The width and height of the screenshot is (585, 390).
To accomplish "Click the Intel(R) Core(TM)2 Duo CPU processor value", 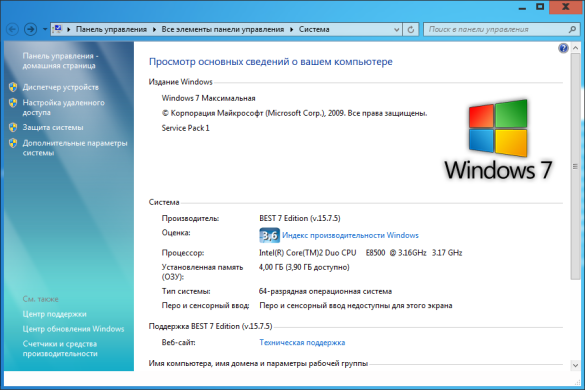I will click(360, 253).
